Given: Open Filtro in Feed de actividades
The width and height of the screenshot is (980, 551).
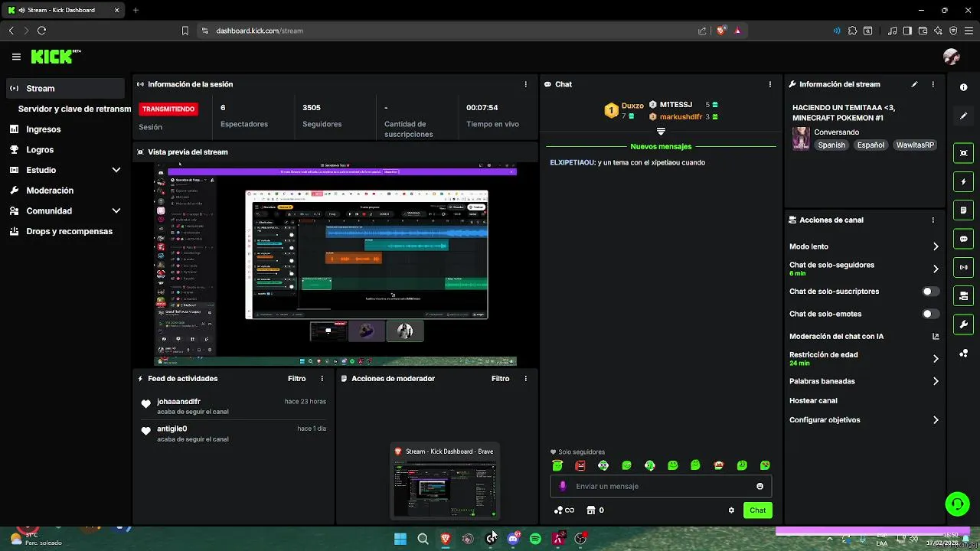Looking at the screenshot, I should click(x=296, y=379).
